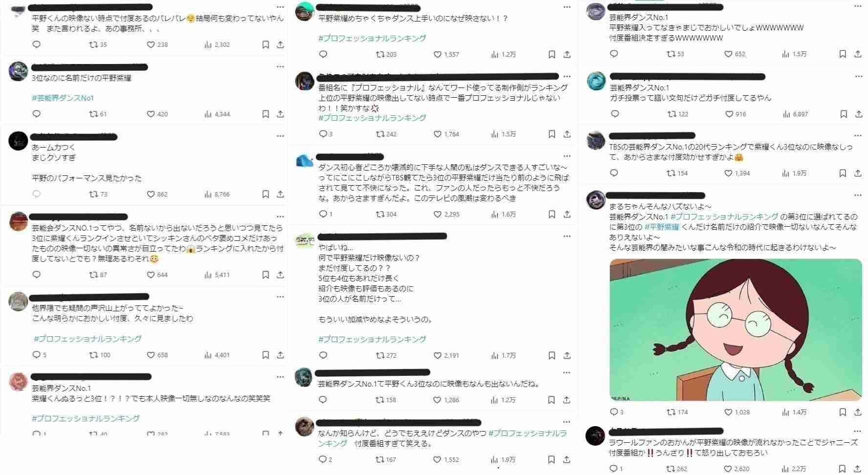
Task: View analytics showing 6,897 views
Action: (795, 114)
